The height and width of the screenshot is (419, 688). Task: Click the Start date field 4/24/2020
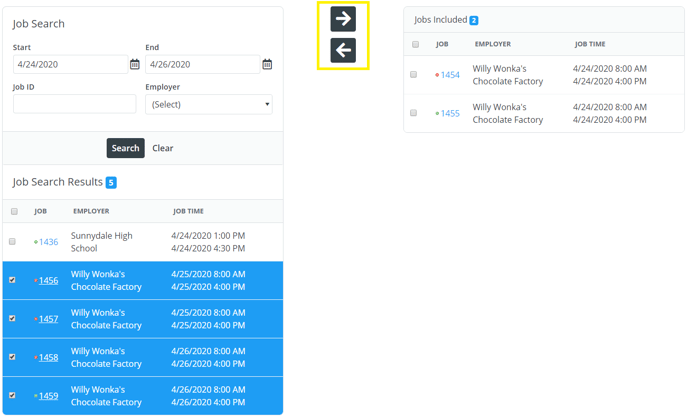(x=69, y=65)
